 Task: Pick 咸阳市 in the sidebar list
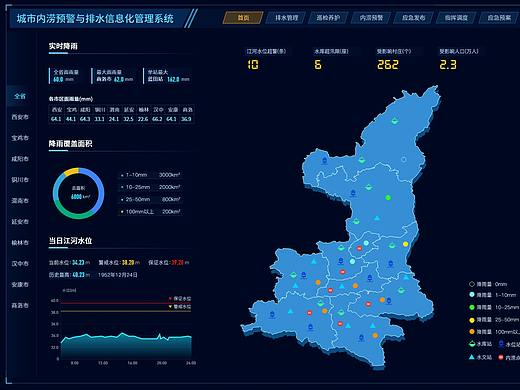[20, 159]
